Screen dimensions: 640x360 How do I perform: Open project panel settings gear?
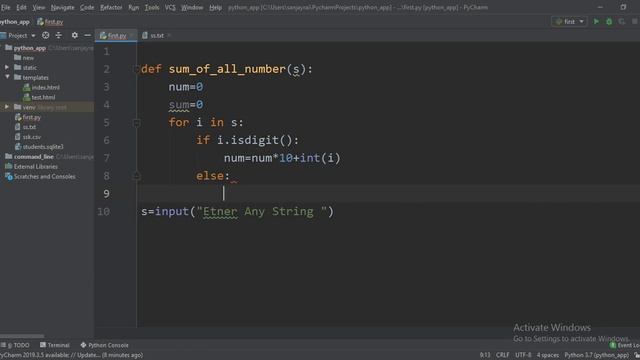[x=75, y=36]
